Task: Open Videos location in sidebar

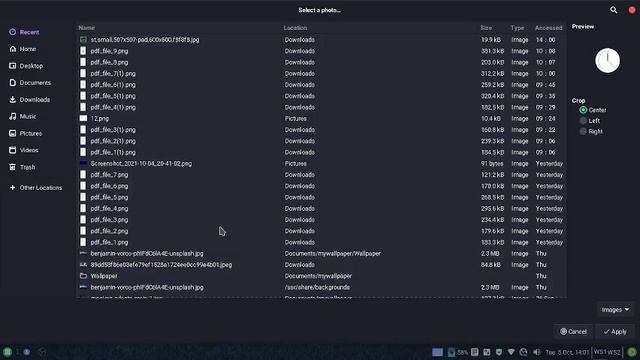Action: (24, 150)
